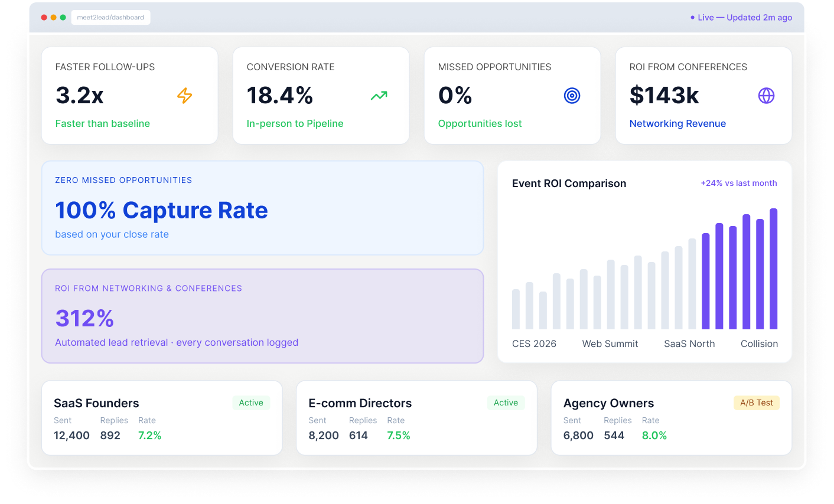The image size is (834, 504).
Task: Click the Active badge on E-comm Directors
Action: [x=506, y=402]
